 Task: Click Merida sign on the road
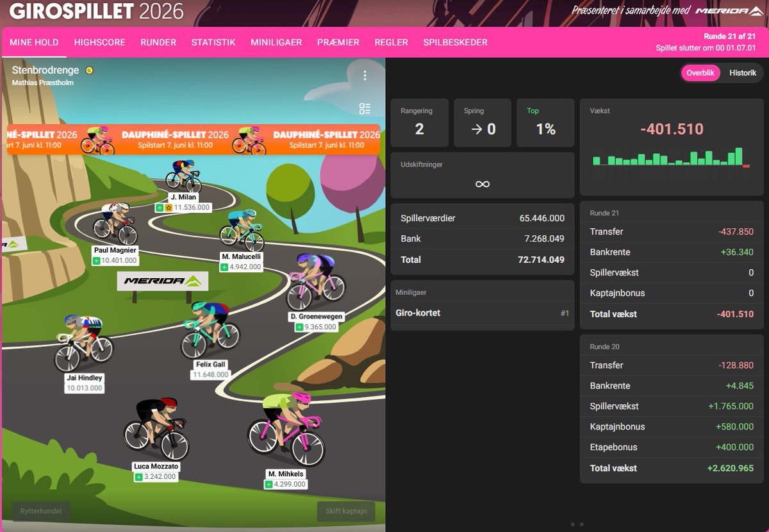(x=162, y=281)
